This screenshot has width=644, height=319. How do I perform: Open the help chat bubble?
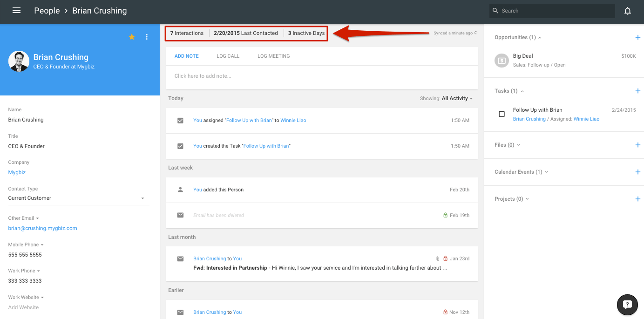(627, 305)
